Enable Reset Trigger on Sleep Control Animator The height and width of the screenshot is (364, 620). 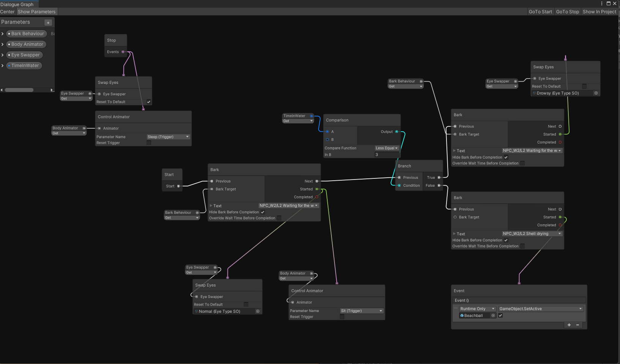pos(149,143)
